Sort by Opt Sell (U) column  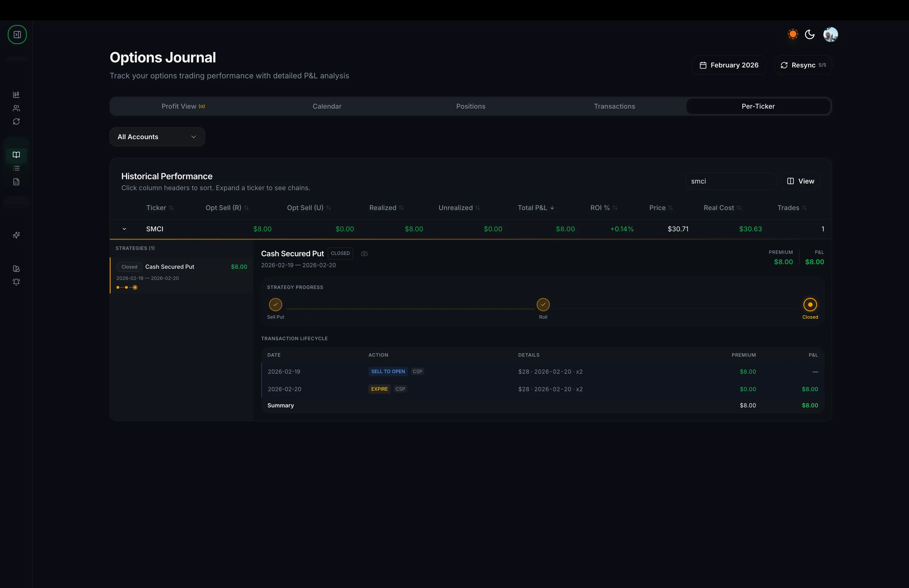(x=309, y=208)
